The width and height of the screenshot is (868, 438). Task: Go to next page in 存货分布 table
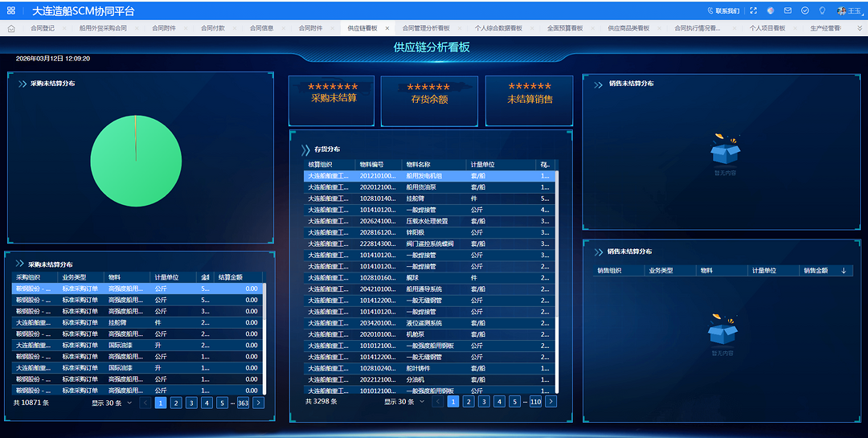click(x=551, y=401)
